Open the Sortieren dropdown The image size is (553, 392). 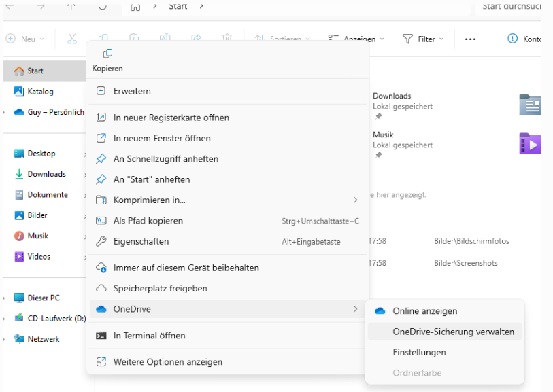coord(282,39)
